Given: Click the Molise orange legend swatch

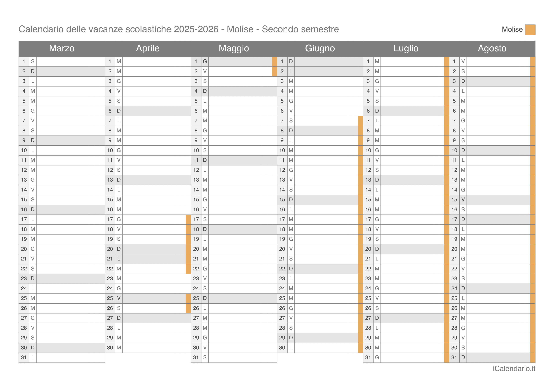Looking at the screenshot, I should point(530,30).
